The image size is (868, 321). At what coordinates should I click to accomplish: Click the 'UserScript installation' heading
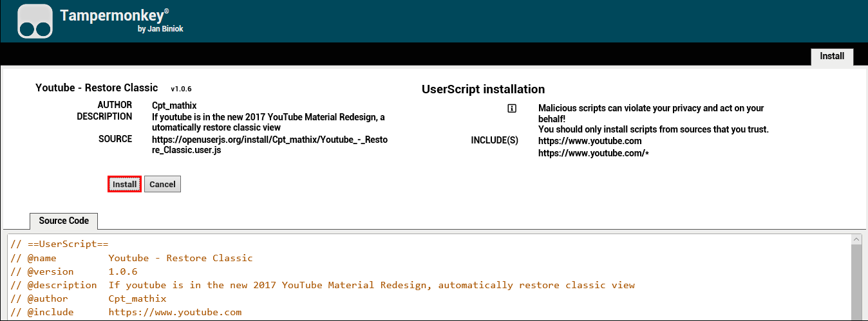click(x=483, y=89)
